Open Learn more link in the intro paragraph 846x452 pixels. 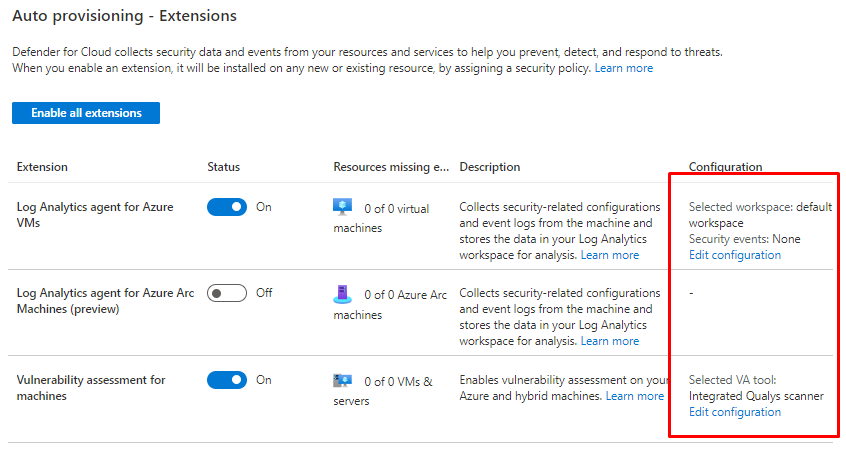[624, 68]
